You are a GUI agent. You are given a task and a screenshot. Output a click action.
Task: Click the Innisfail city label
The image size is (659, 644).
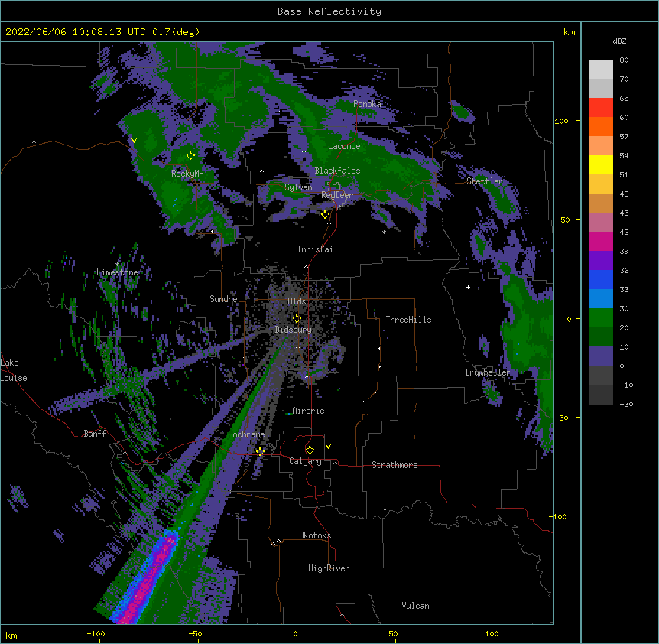coord(317,249)
